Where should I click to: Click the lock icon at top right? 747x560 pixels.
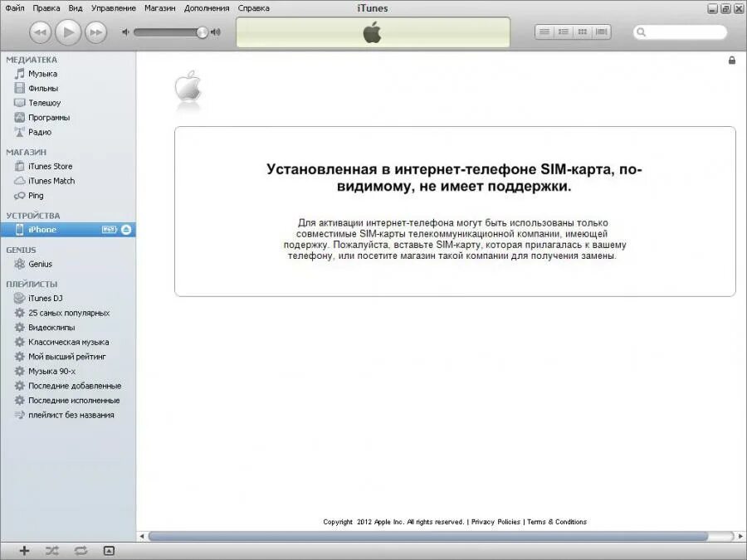(732, 60)
